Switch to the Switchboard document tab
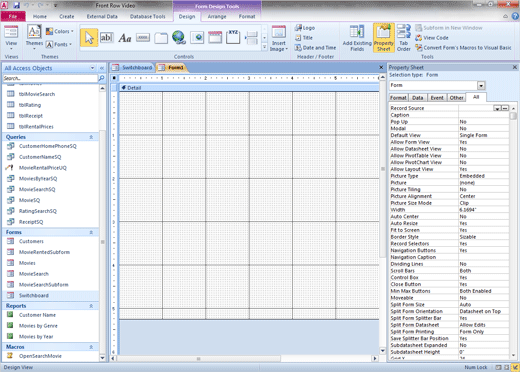 [x=133, y=68]
